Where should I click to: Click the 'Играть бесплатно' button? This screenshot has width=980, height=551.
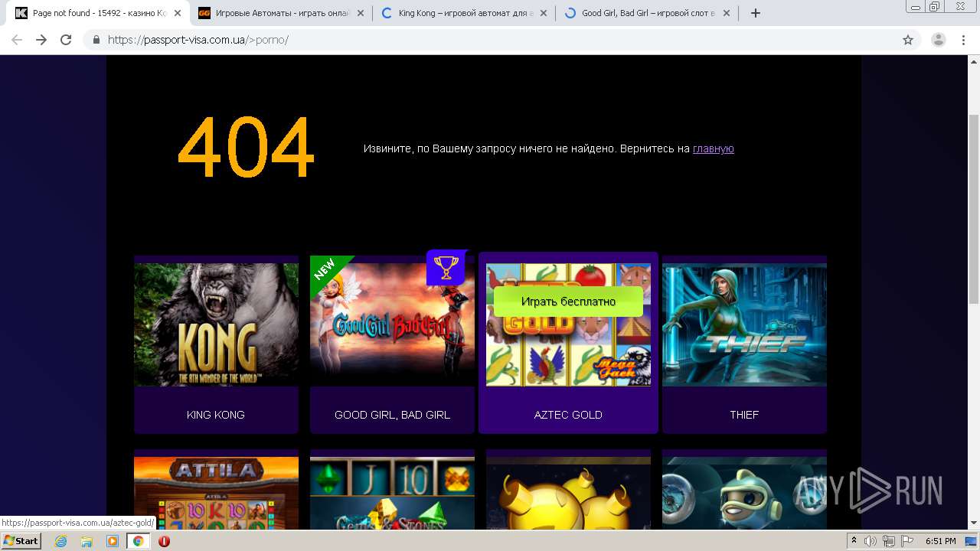[x=568, y=302]
